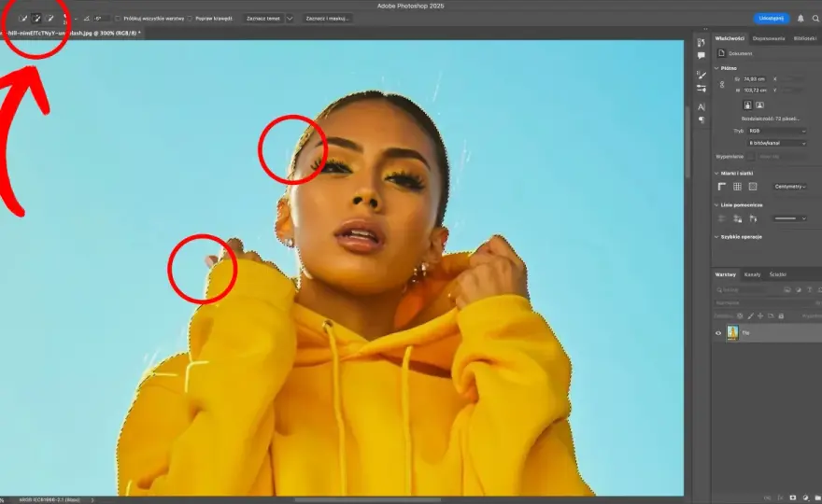822x504 pixels.
Task: Switch to the Właściwości tab
Action: click(730, 38)
